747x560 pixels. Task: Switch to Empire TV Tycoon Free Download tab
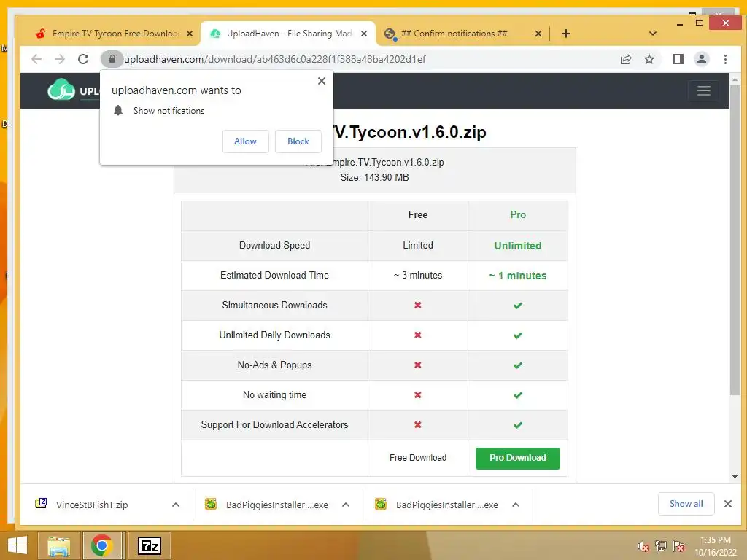(115, 34)
